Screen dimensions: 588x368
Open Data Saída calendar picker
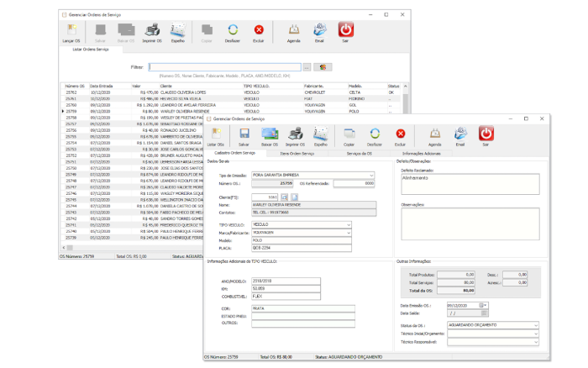tap(484, 313)
